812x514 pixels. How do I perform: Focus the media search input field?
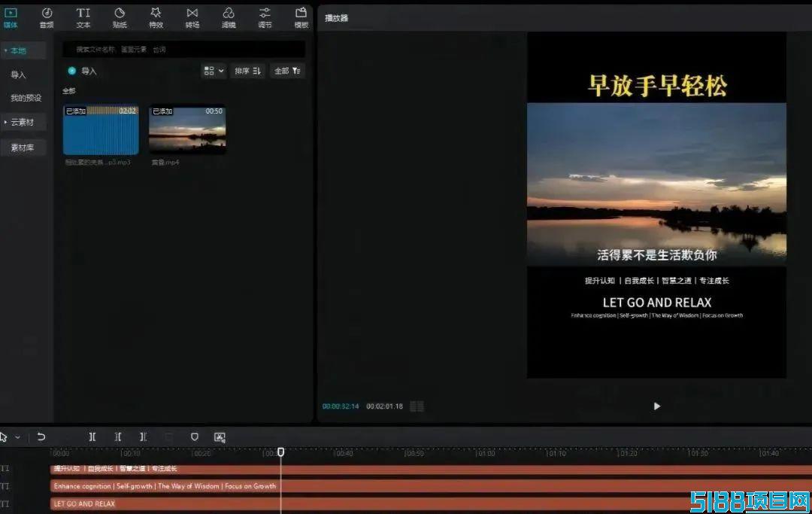184,49
